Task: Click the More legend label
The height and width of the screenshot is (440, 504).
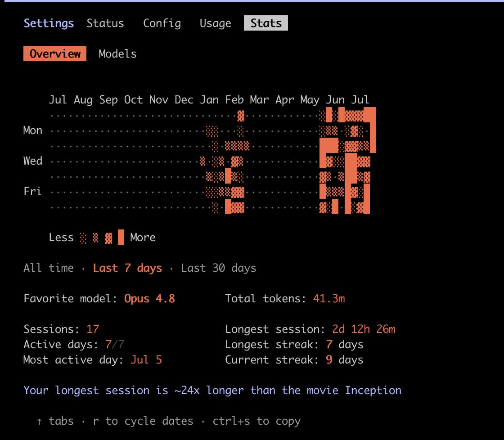Action: click(143, 237)
